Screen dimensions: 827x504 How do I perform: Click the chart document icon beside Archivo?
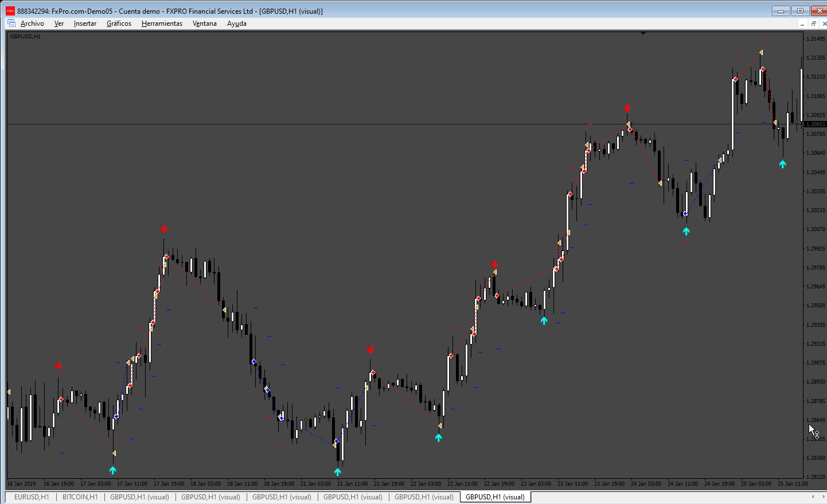[x=11, y=24]
